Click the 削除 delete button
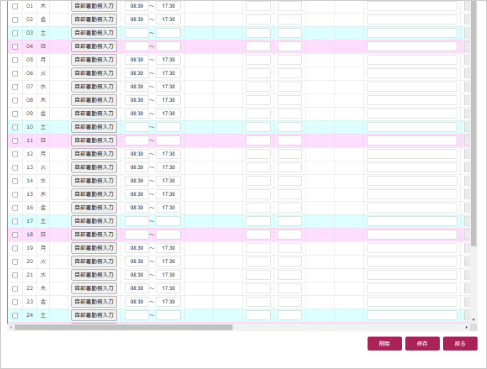 point(384,343)
